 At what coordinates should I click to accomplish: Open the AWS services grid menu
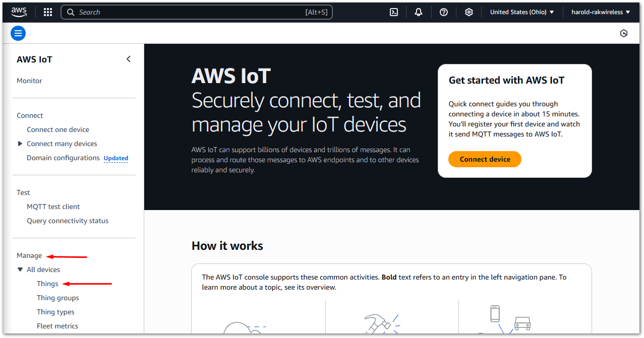point(47,12)
